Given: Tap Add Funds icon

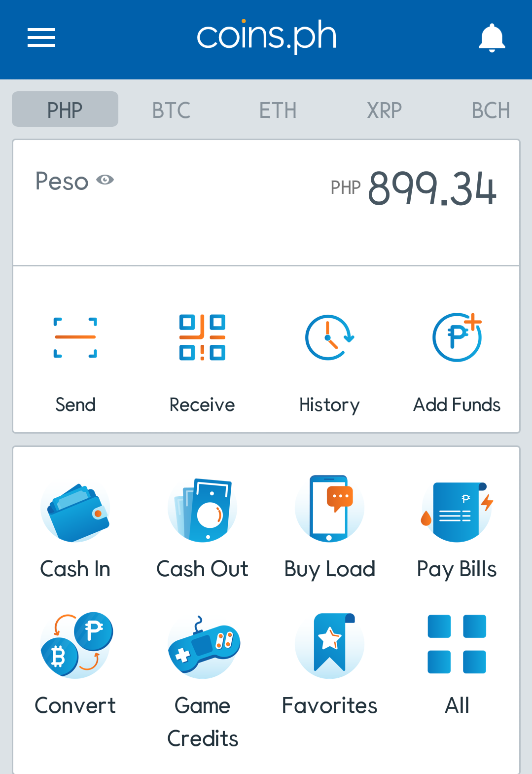Looking at the screenshot, I should [457, 337].
